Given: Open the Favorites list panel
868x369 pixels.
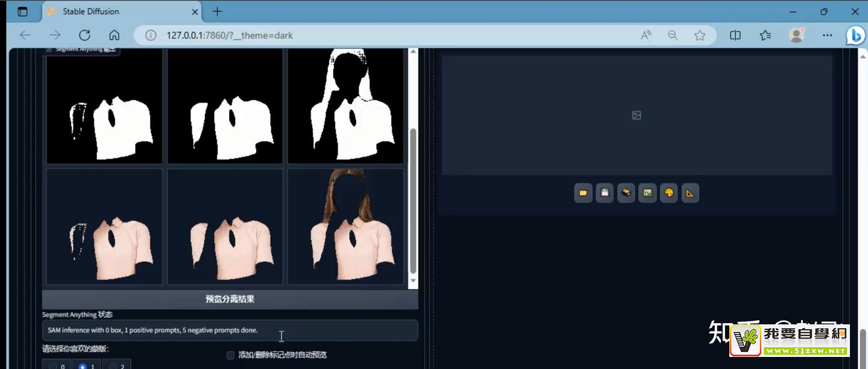Looking at the screenshot, I should (x=766, y=36).
